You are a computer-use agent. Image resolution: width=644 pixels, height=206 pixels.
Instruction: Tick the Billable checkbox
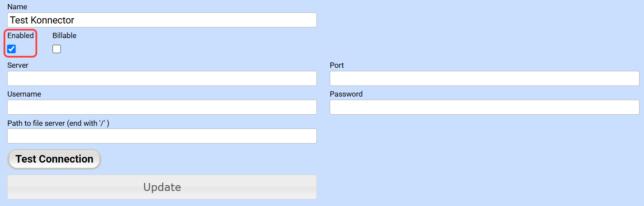[57, 49]
